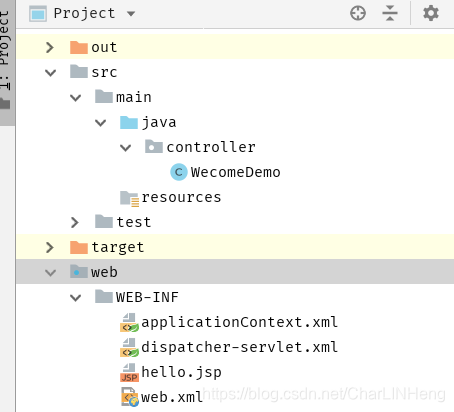The width and height of the screenshot is (454, 412).
Task: Open the Project view dropdown
Action: tap(131, 14)
